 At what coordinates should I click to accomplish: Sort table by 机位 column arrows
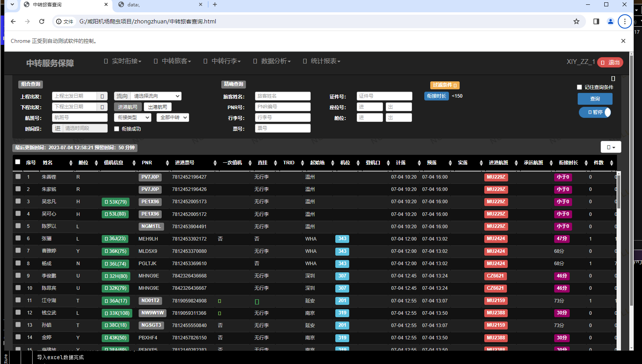pyautogui.click(x=358, y=163)
